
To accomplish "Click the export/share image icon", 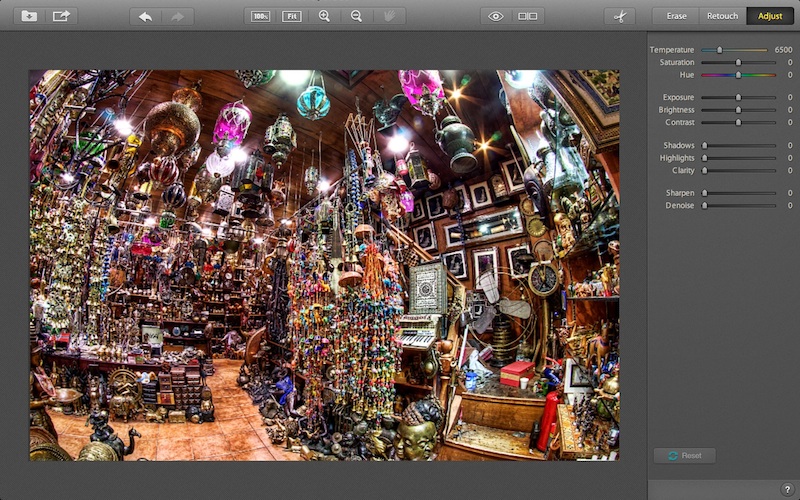I will (x=62, y=16).
